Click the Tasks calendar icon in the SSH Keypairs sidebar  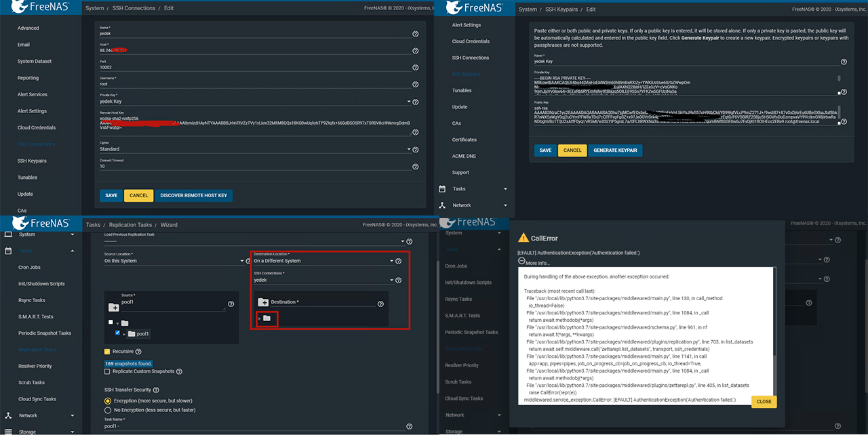click(x=442, y=189)
